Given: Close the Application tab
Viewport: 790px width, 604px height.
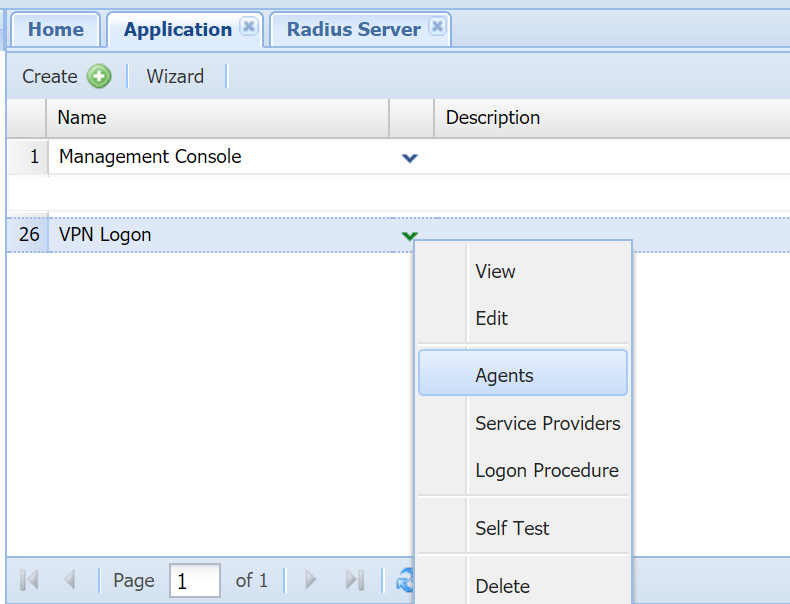Looking at the screenshot, I should click(x=249, y=27).
